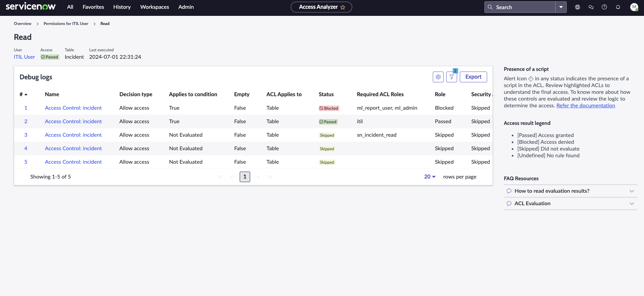Click the Showing 1-5 of 5 text
Viewport: 644px width, 296px height.
pos(51,177)
